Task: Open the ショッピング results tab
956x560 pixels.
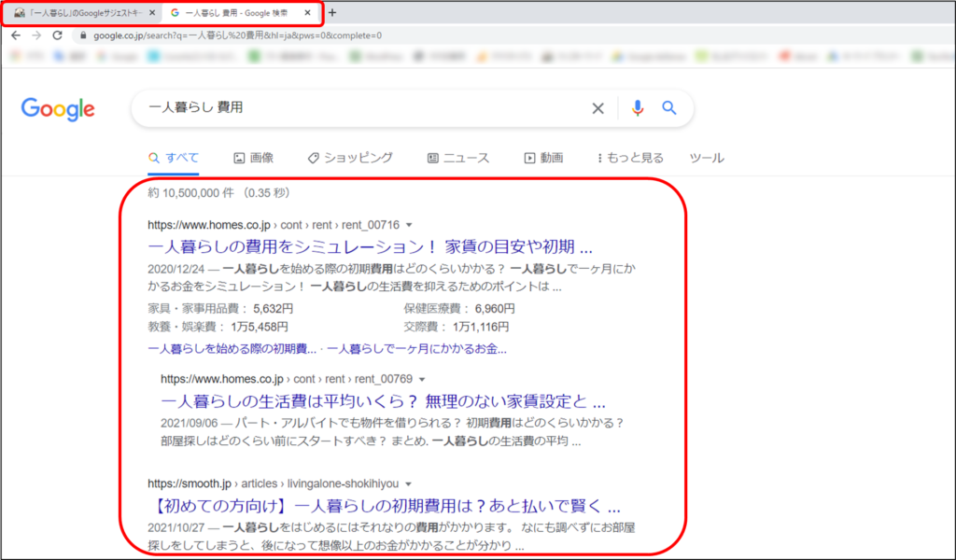Action: pyautogui.click(x=351, y=158)
